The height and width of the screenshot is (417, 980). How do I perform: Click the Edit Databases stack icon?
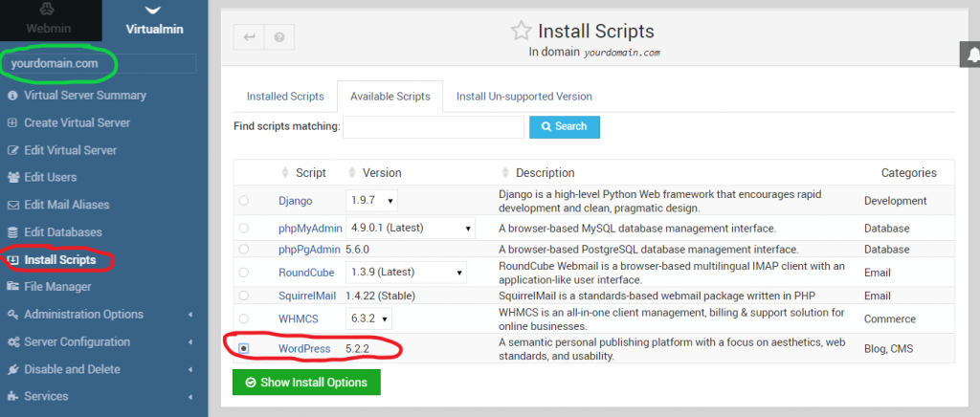pos(11,232)
